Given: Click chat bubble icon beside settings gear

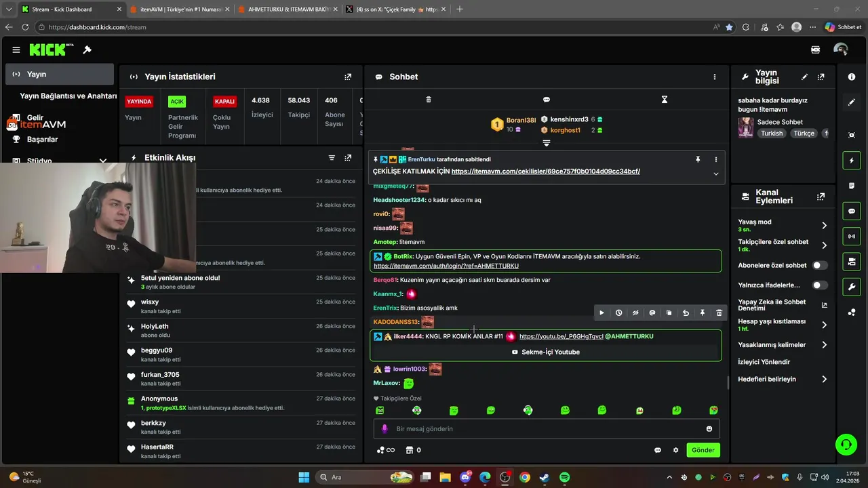Looking at the screenshot, I should [x=658, y=450].
